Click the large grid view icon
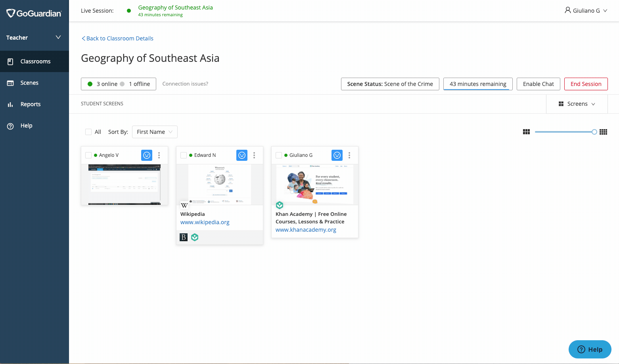 point(526,132)
